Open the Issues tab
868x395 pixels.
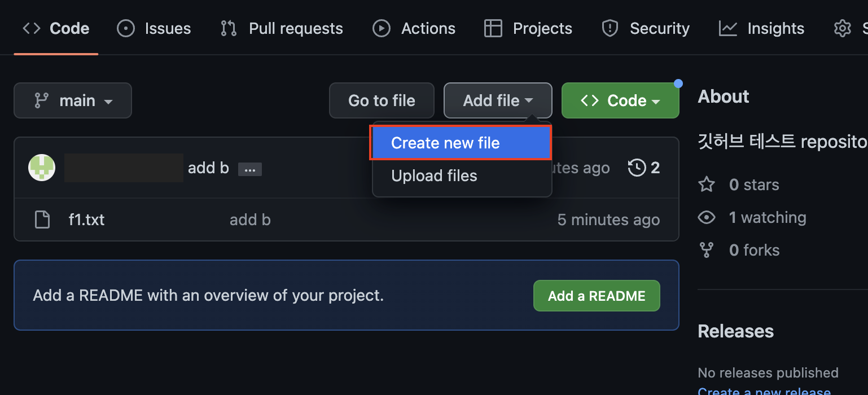[x=154, y=28]
